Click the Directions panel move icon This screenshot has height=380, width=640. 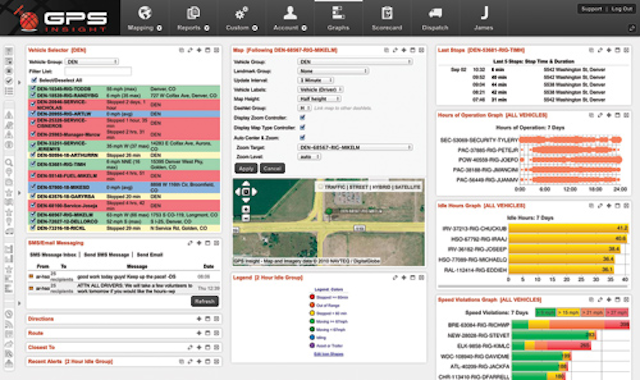pyautogui.click(x=199, y=319)
